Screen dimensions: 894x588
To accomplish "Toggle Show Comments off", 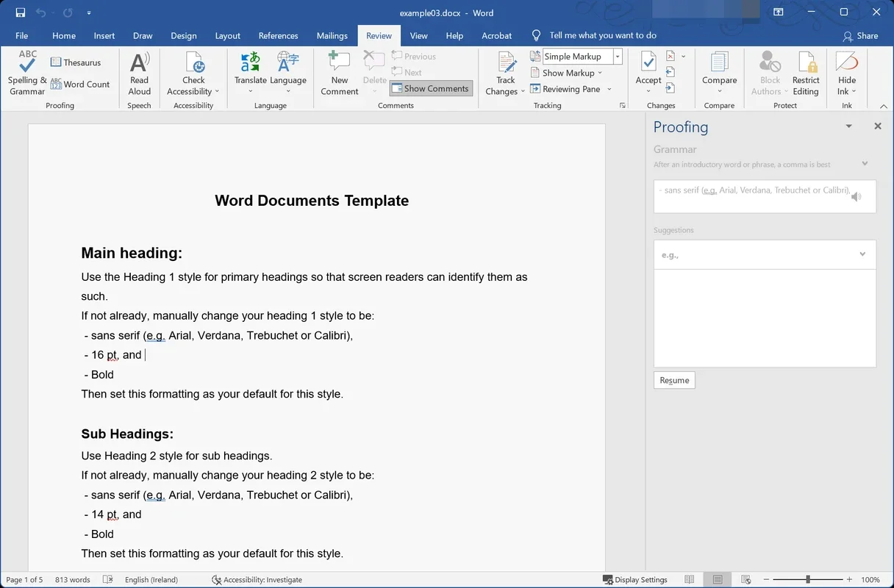I will tap(431, 88).
